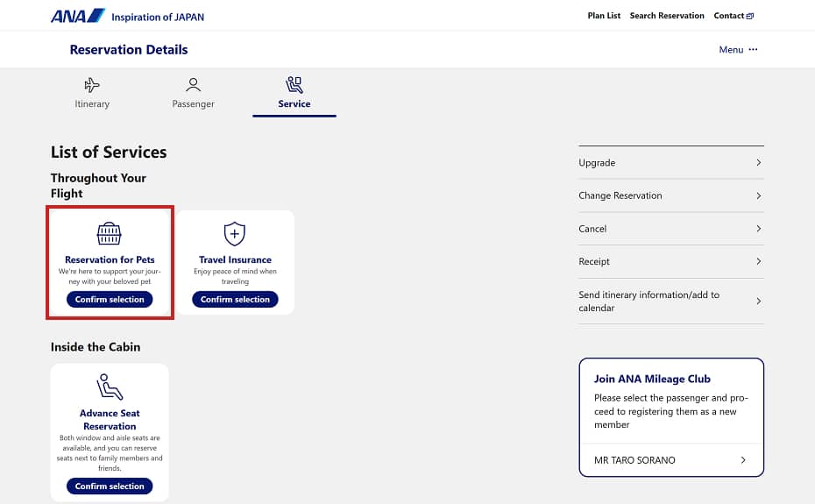Switch to the Passenger tab
Image resolution: width=815 pixels, height=504 pixels.
(x=193, y=103)
